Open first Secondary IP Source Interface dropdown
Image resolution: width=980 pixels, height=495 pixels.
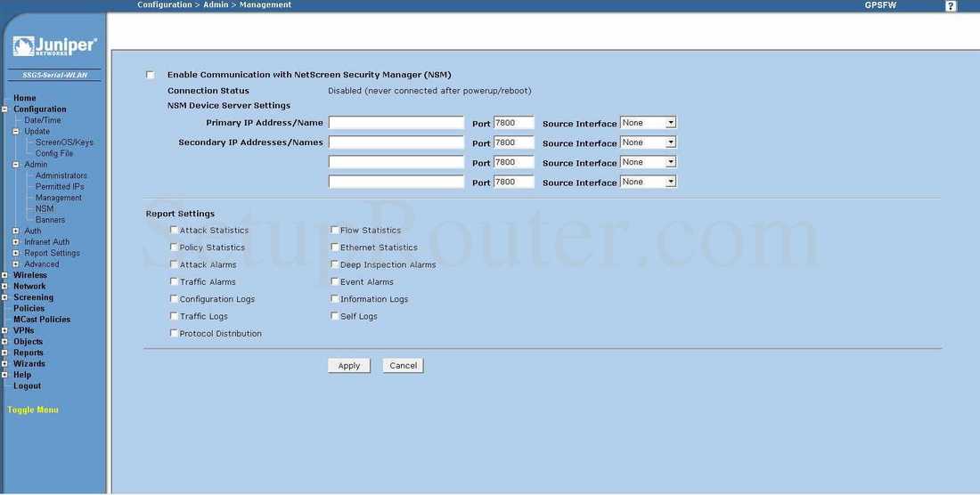648,143
